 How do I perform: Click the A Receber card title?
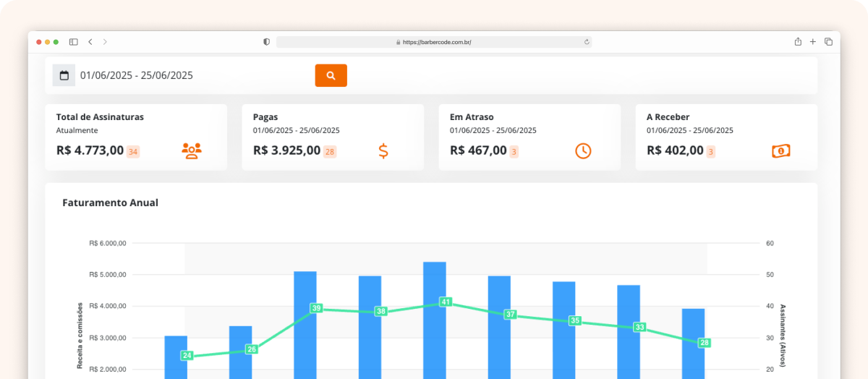coord(668,116)
